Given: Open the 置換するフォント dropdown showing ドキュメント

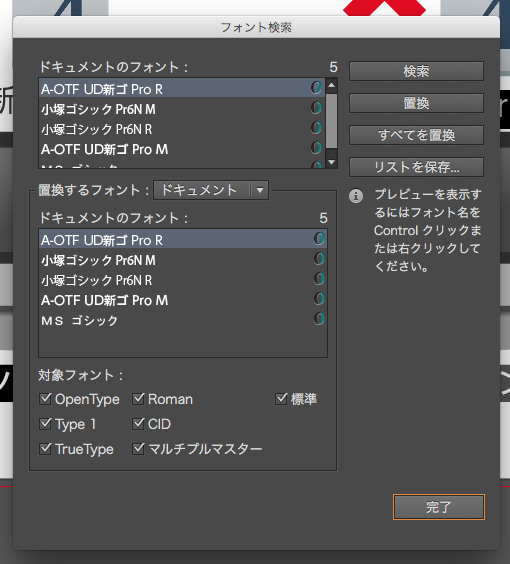Looking at the screenshot, I should tap(211, 190).
